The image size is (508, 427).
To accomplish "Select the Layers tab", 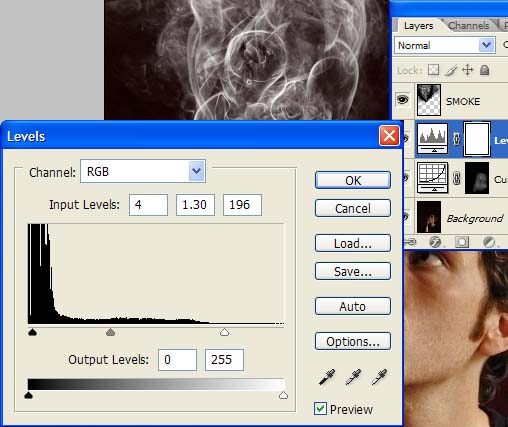I will [x=418, y=26].
